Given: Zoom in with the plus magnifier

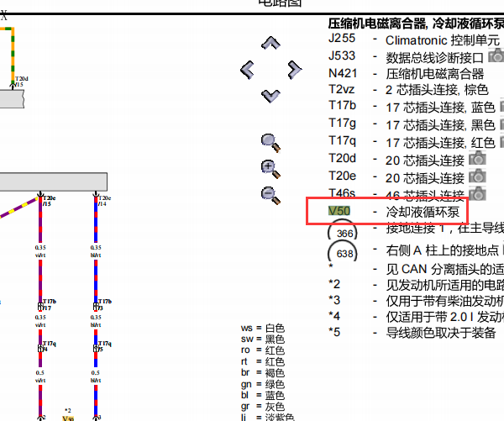Looking at the screenshot, I should click(x=270, y=169).
